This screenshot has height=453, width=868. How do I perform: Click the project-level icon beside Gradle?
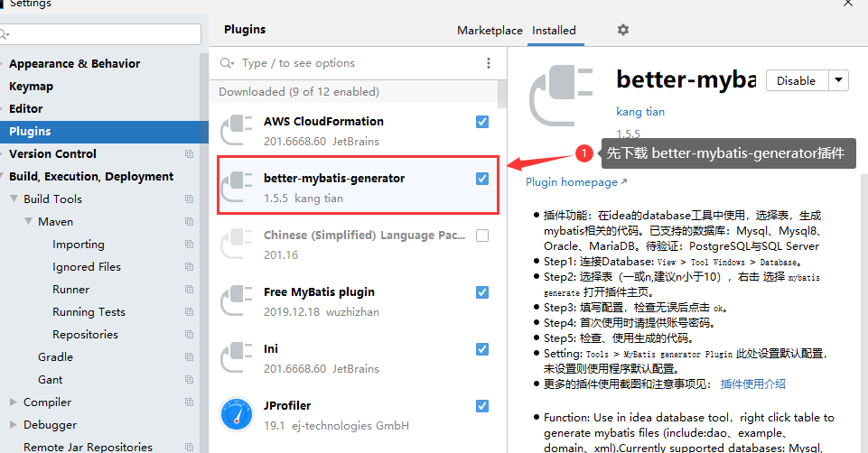pos(190,357)
